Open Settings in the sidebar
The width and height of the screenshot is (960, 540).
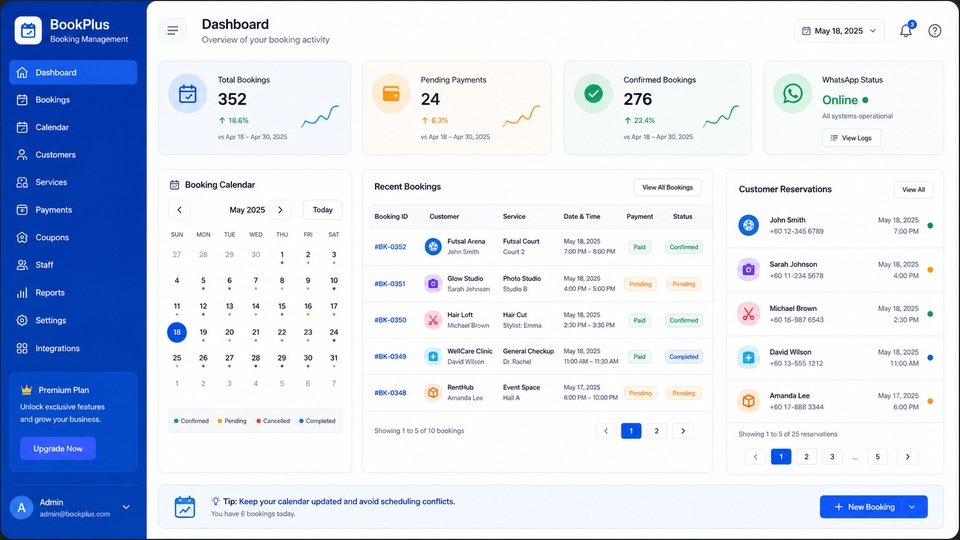pyautogui.click(x=73, y=320)
